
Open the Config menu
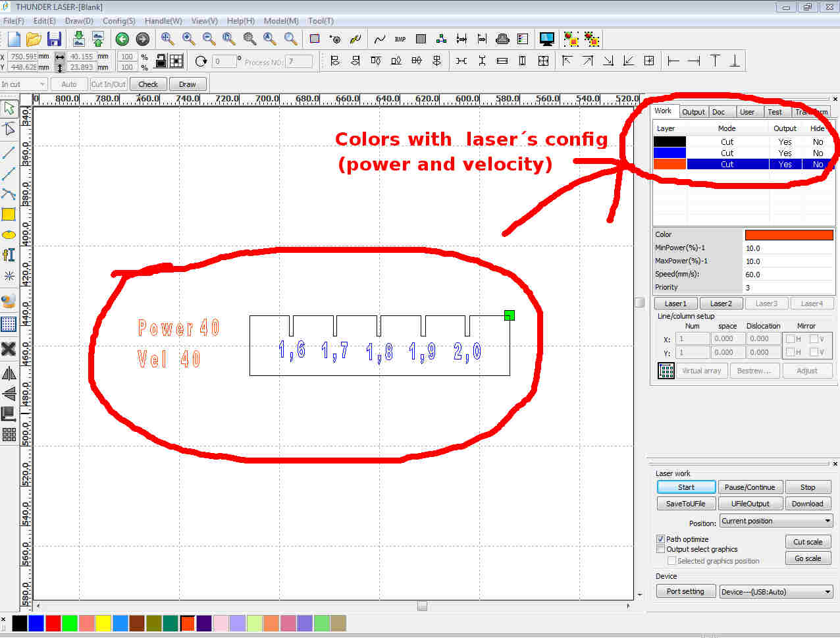[x=119, y=21]
